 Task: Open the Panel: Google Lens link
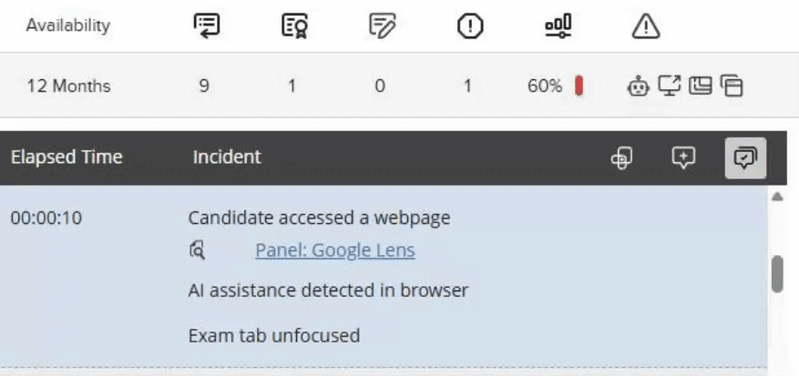(335, 250)
